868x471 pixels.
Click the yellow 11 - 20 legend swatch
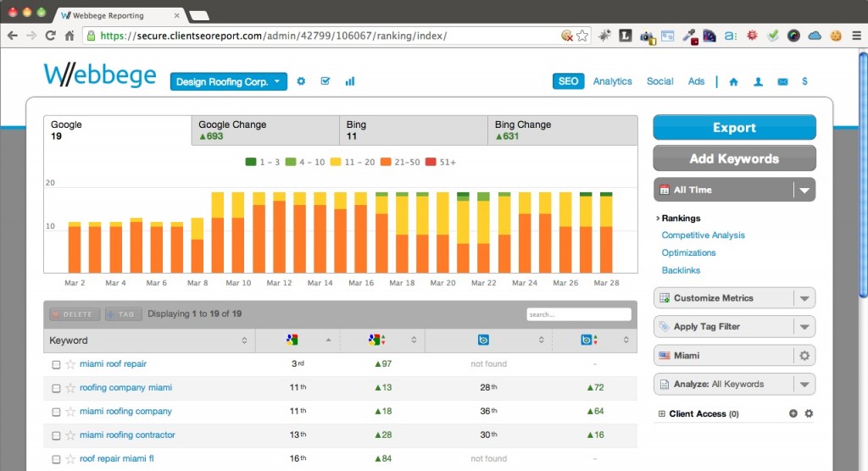pos(336,162)
